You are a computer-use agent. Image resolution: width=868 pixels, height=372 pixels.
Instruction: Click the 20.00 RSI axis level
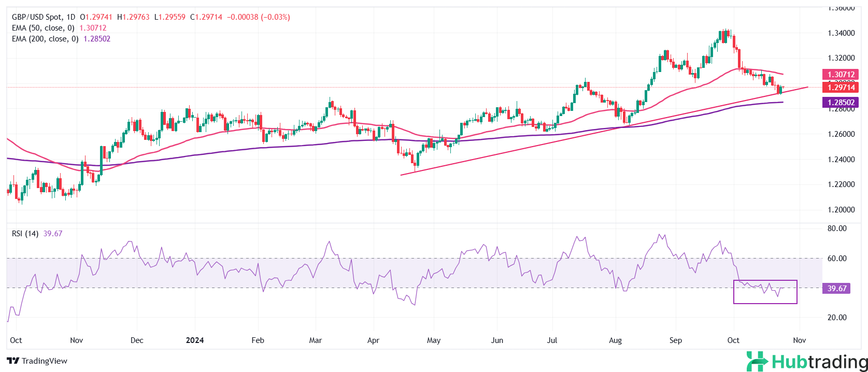837,318
